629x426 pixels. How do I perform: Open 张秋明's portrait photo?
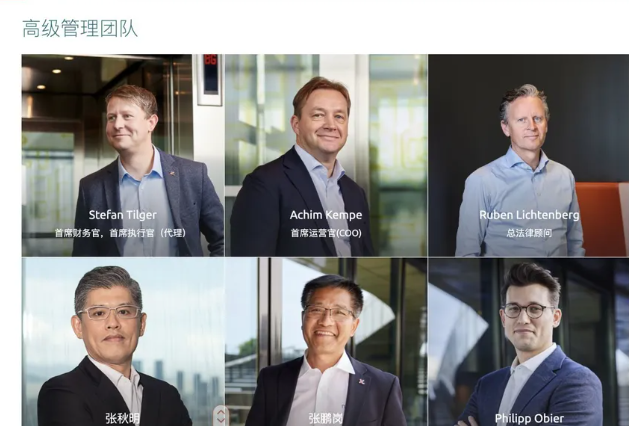pos(123,342)
